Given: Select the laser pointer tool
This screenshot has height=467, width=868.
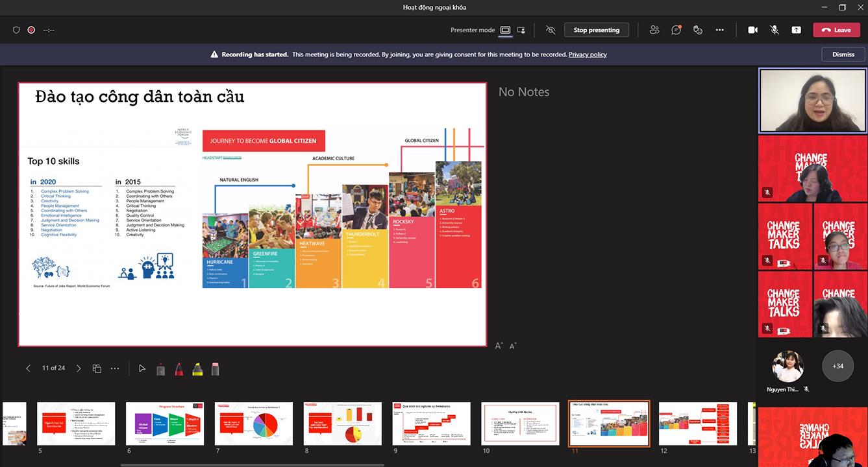Looking at the screenshot, I should [142, 368].
